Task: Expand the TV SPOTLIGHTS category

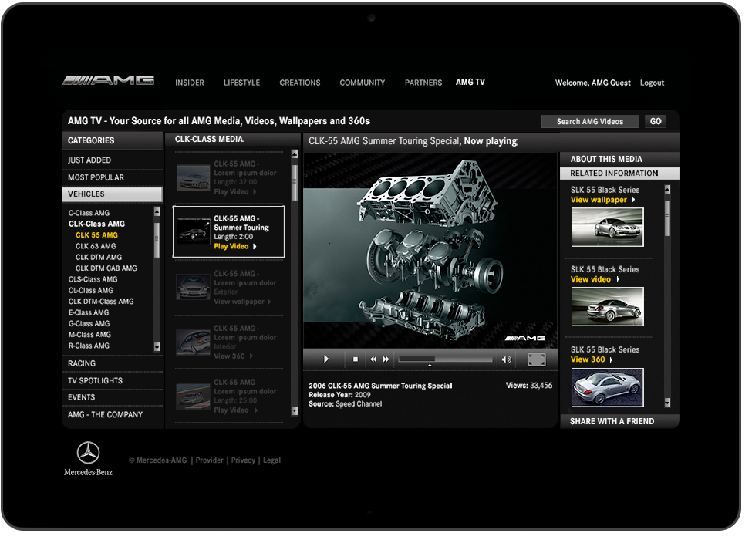Action: [113, 381]
